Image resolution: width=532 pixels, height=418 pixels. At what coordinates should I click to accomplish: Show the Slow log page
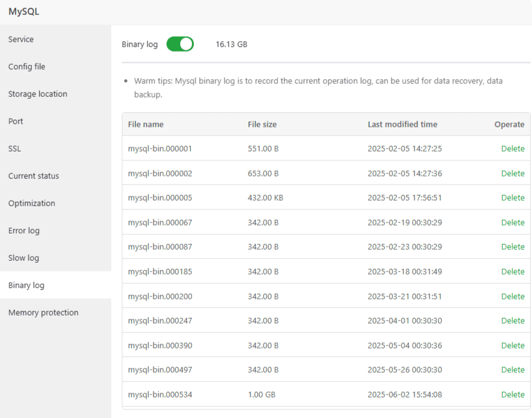point(24,258)
